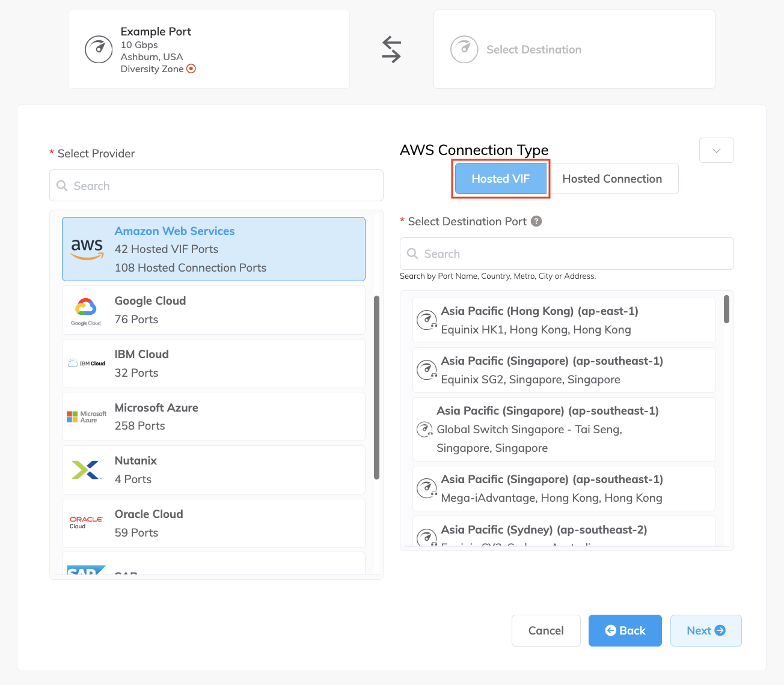Screen dimensions: 784x685
Task: Expand the chevron dropdown near AWS Connection Type
Action: 716,150
